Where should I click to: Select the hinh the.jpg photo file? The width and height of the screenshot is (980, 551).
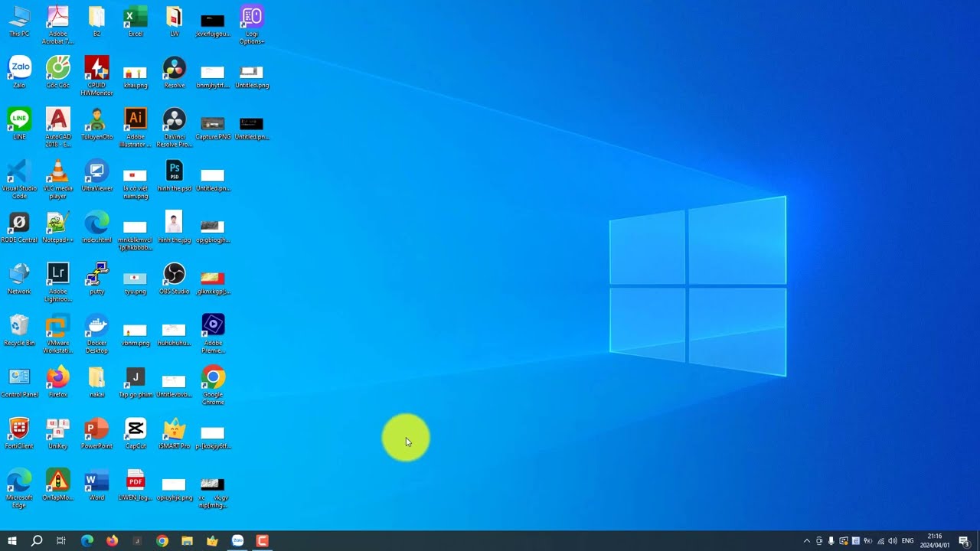pyautogui.click(x=175, y=227)
